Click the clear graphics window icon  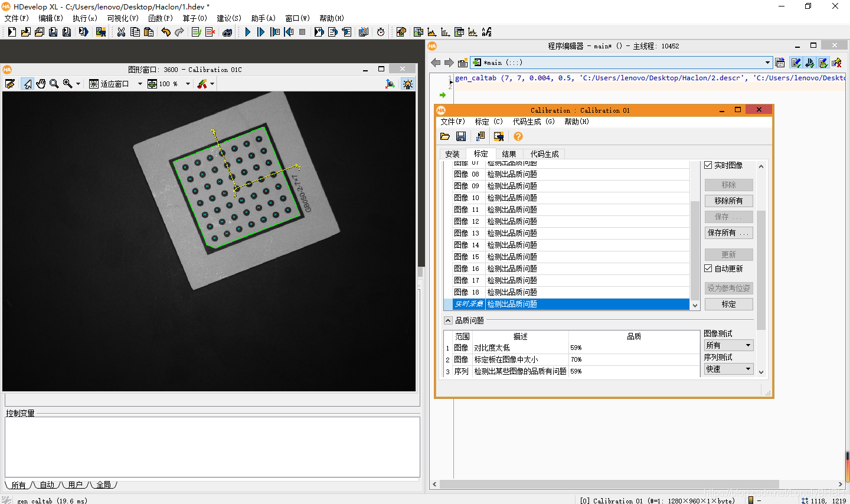(10, 84)
